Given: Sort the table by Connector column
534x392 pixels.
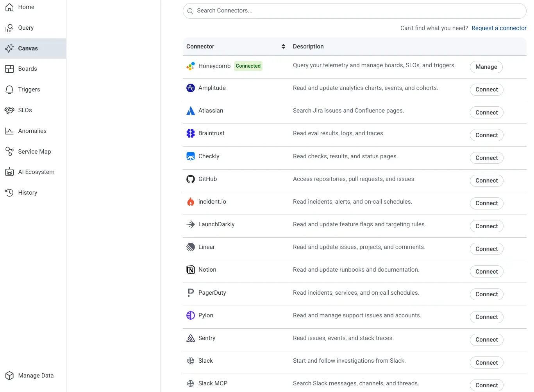Looking at the screenshot, I should 283,47.
